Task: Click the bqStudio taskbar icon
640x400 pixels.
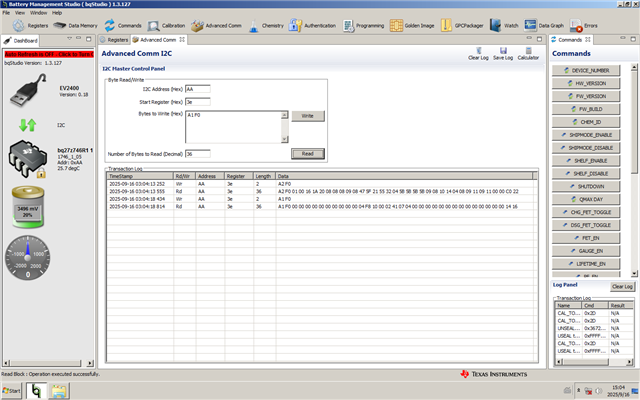Action: tap(36, 391)
